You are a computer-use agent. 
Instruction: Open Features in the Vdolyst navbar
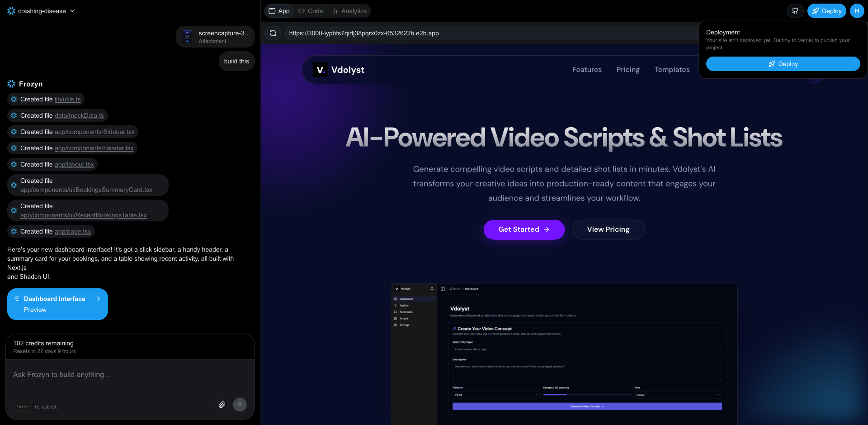[587, 70]
